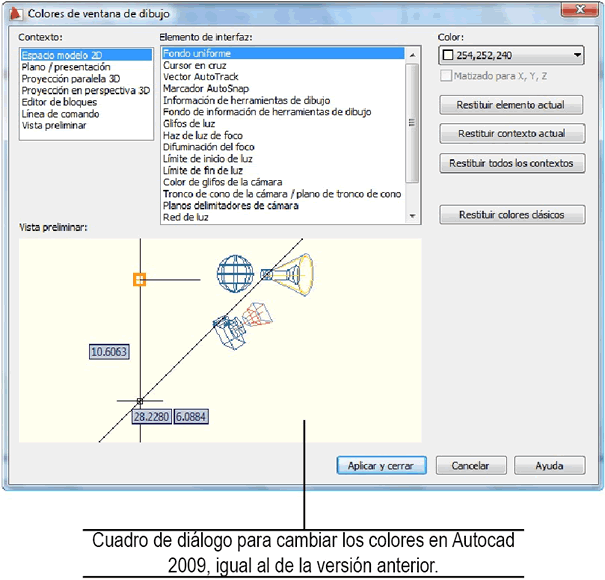Select Editor de bloques context
605x580 pixels.
[59, 103]
